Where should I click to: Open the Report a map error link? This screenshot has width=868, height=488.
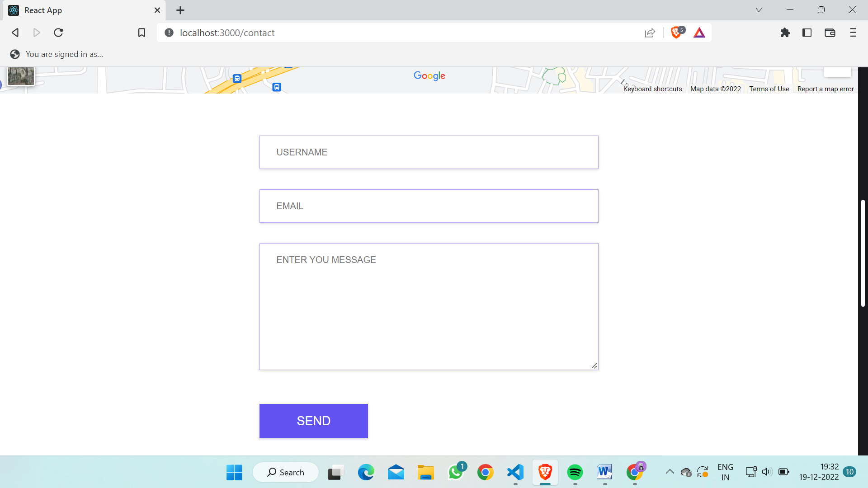[826, 89]
